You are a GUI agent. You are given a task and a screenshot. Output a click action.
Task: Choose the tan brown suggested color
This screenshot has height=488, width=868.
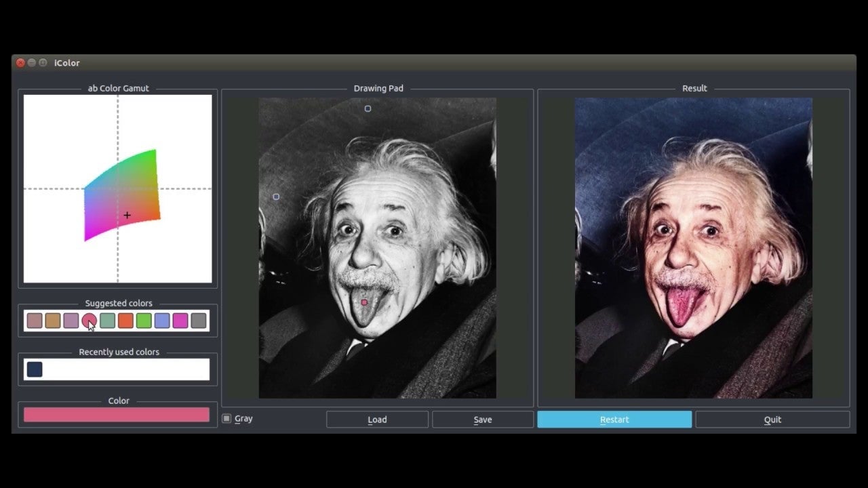point(53,321)
